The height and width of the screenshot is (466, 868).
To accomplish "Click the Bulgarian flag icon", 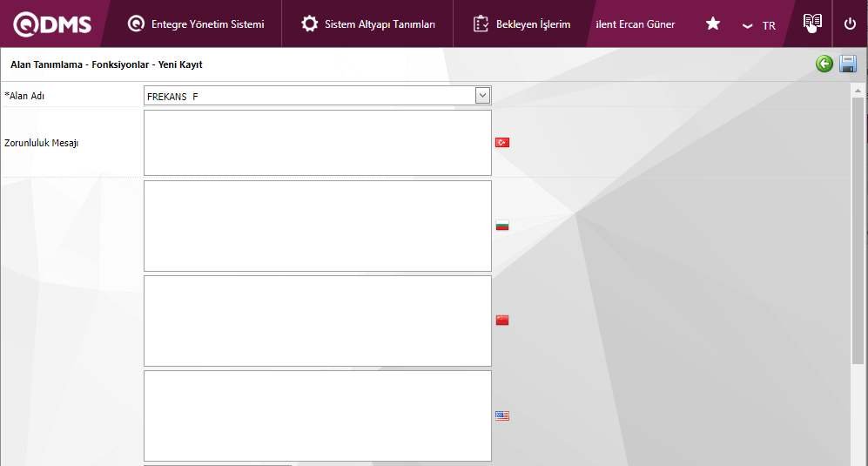I will [x=502, y=226].
